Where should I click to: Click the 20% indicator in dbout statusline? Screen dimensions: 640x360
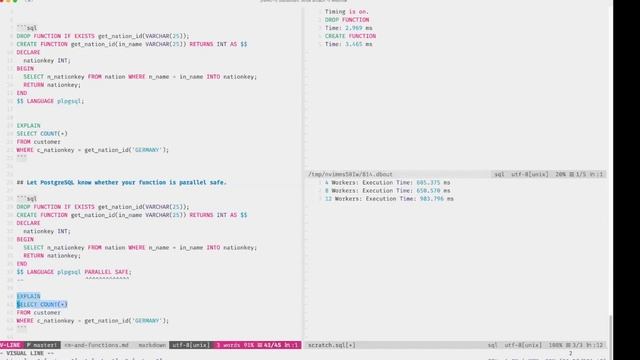click(560, 174)
